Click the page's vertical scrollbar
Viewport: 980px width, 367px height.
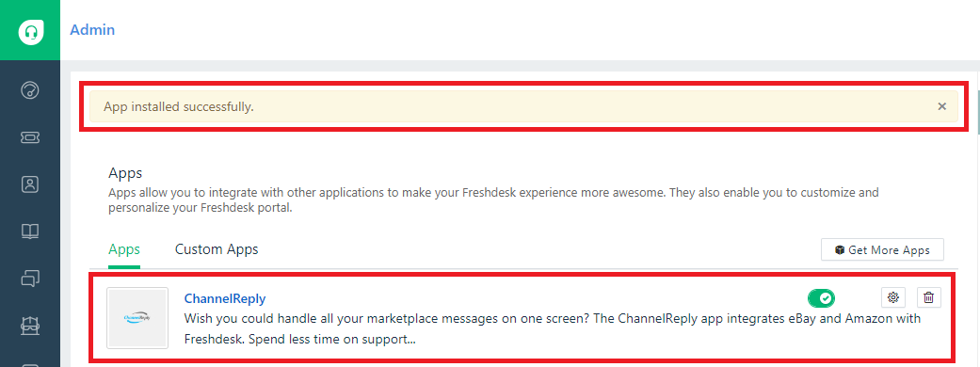[977, 113]
